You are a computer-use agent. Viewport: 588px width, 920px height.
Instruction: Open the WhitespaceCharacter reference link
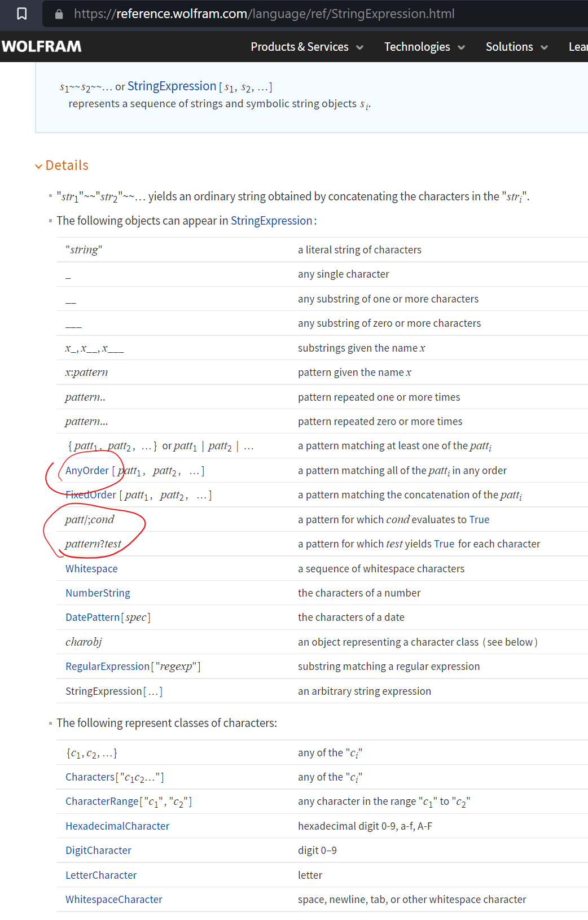(x=114, y=900)
